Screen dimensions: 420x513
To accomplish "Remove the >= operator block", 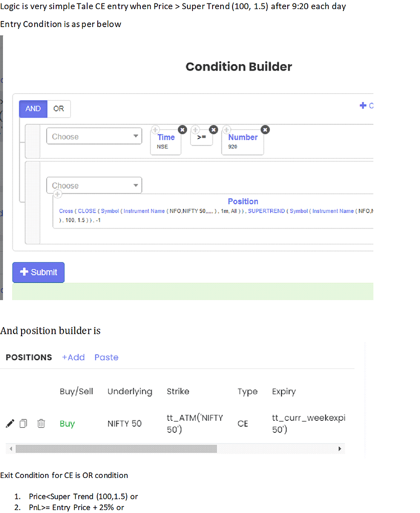I will [x=214, y=130].
